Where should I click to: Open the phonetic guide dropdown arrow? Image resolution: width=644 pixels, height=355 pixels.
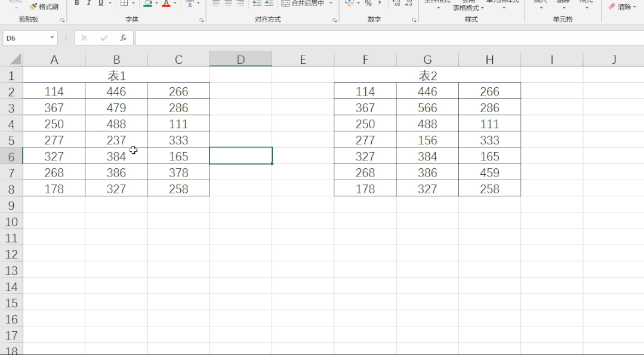point(198,3)
